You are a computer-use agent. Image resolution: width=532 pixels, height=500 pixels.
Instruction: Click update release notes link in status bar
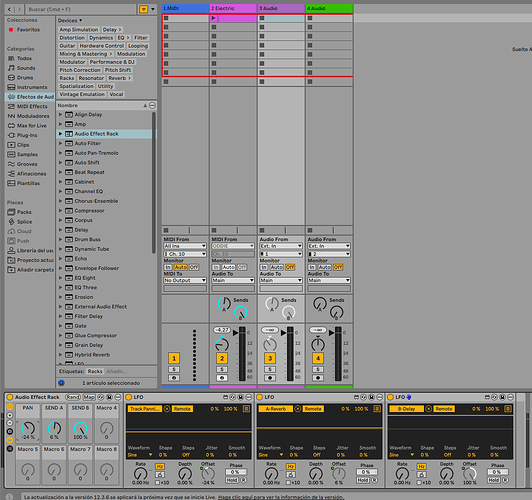[x=281, y=497]
